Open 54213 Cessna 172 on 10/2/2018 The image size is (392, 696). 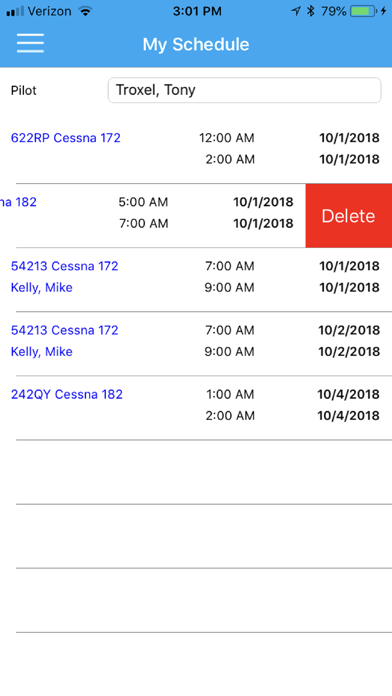pyautogui.click(x=65, y=330)
